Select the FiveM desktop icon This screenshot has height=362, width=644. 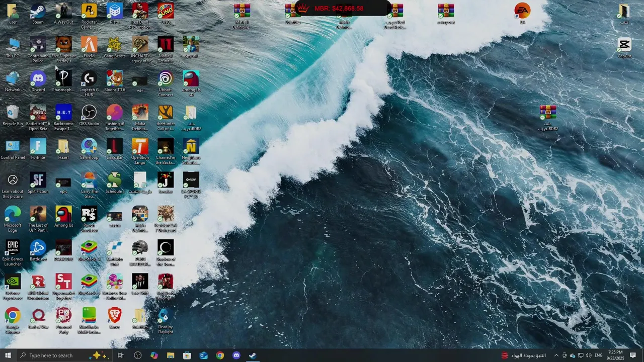click(89, 47)
